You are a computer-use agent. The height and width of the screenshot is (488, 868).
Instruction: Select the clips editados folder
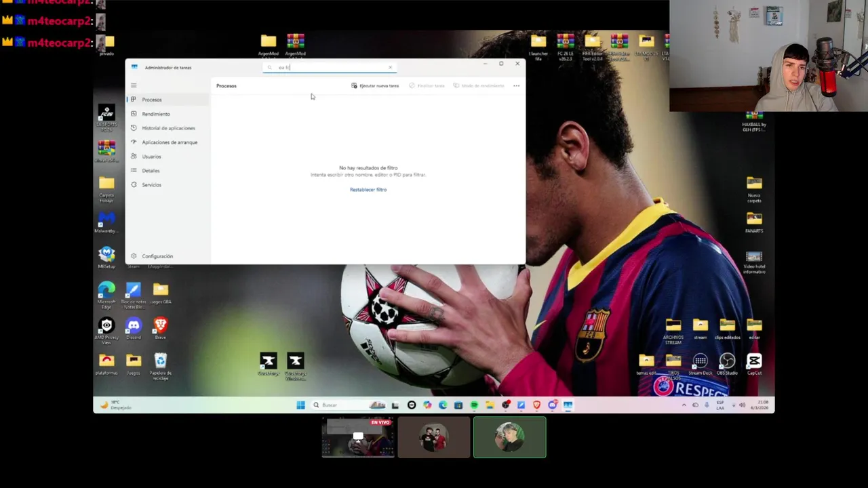point(728,329)
